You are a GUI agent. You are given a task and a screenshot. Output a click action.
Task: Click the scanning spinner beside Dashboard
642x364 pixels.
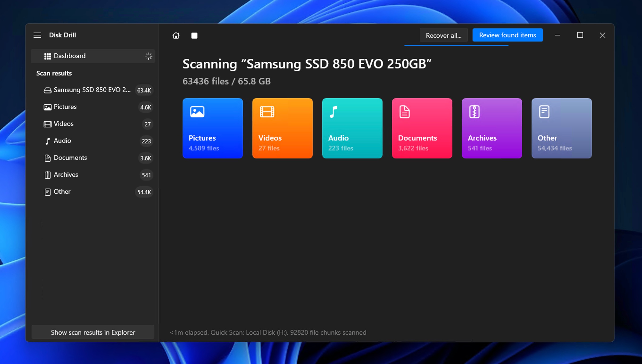(x=149, y=56)
